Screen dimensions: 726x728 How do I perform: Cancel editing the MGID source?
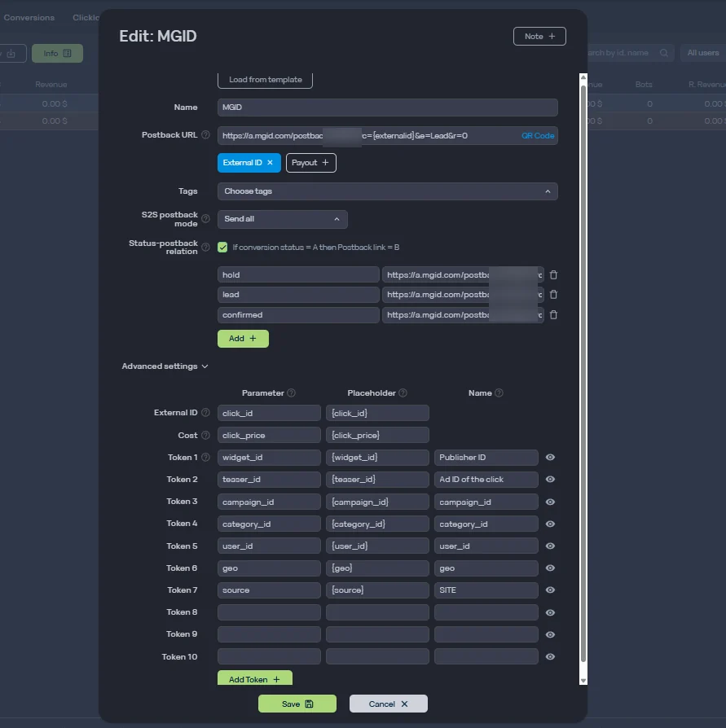click(x=389, y=704)
